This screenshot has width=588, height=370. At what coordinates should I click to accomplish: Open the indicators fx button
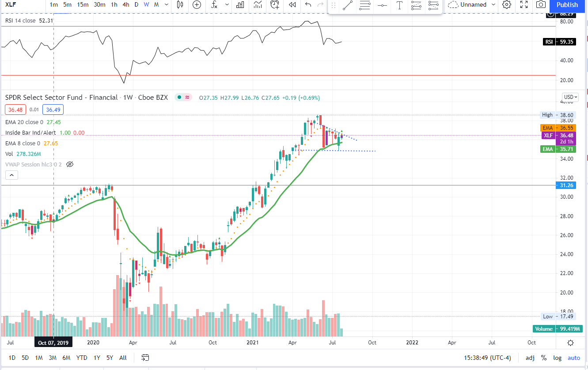[214, 5]
